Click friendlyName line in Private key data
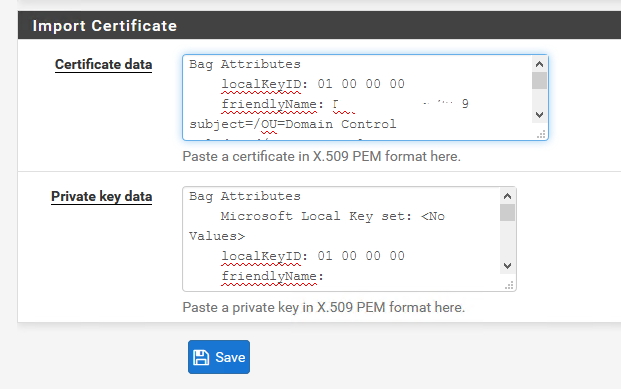The height and width of the screenshot is (389, 621). pos(272,276)
